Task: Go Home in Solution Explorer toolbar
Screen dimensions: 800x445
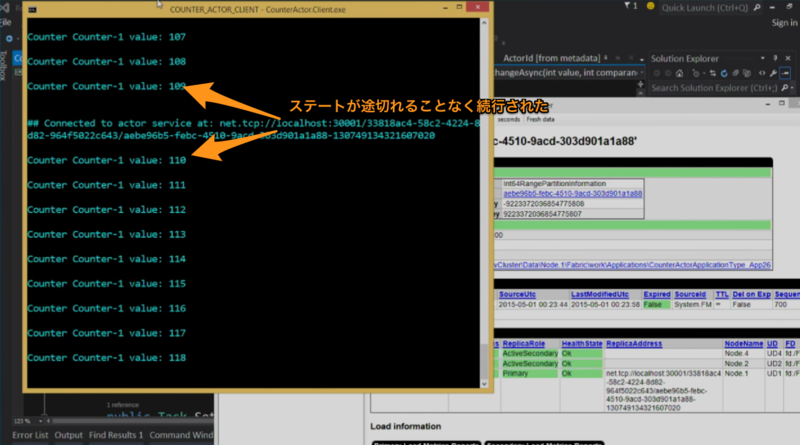Action: point(679,73)
